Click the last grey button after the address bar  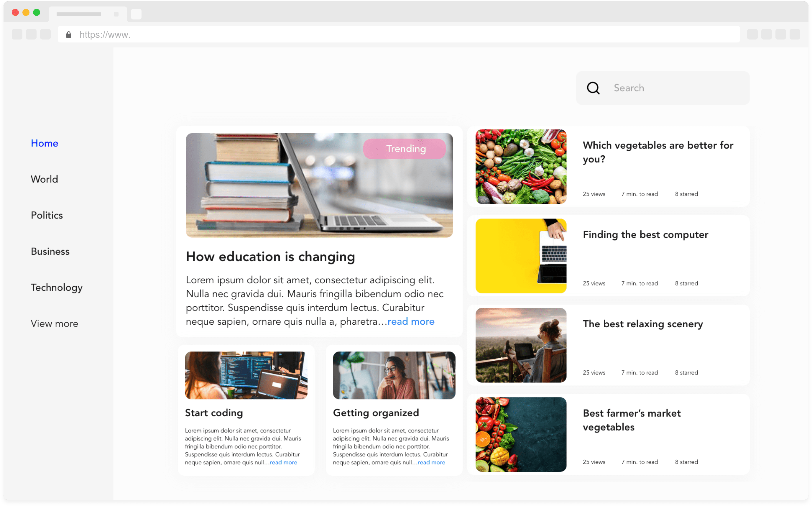tap(795, 34)
